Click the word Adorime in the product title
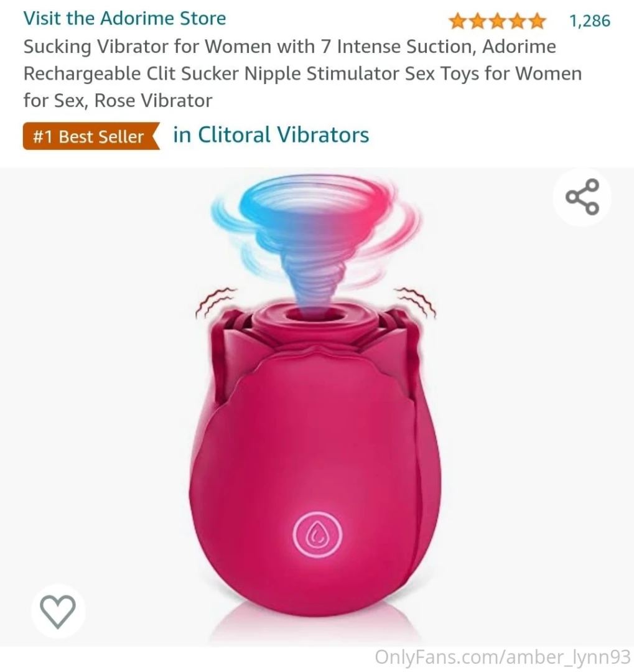This screenshot has height=672, width=634. tap(519, 46)
